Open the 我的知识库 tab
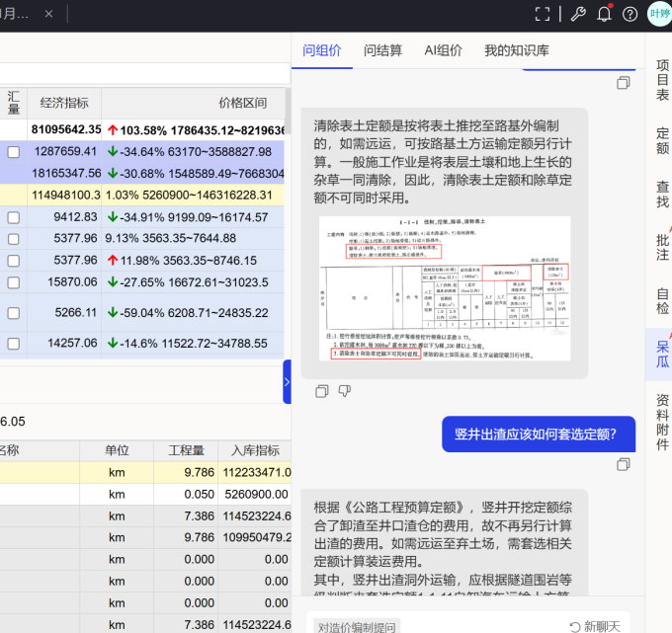Viewport: 672px width, 633px height. pos(516,50)
